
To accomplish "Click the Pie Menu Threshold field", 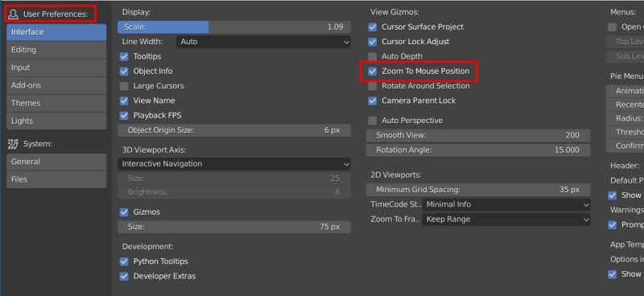I will click(x=625, y=132).
